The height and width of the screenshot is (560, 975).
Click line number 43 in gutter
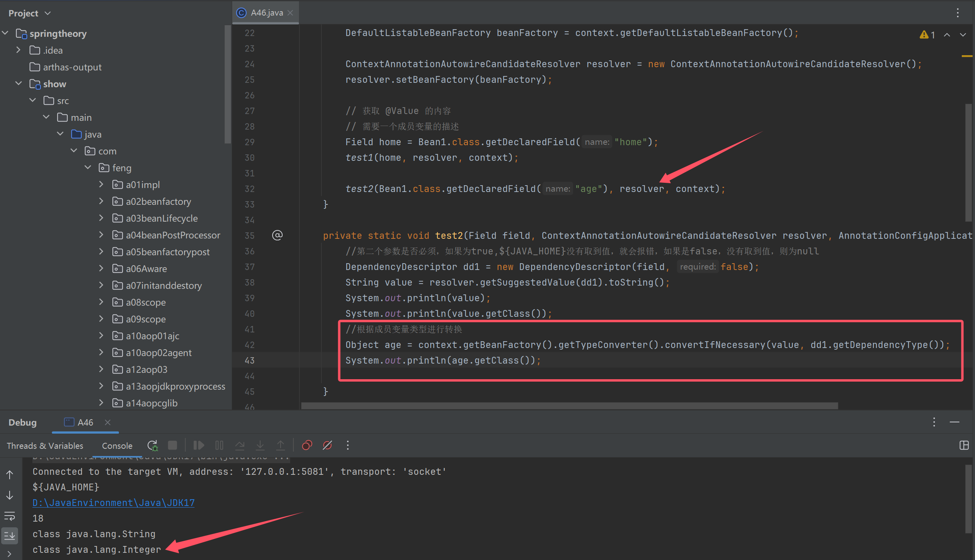[250, 360]
